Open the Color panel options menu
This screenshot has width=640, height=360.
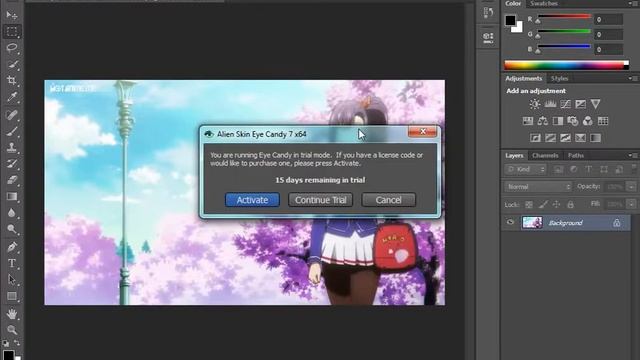coord(633,4)
